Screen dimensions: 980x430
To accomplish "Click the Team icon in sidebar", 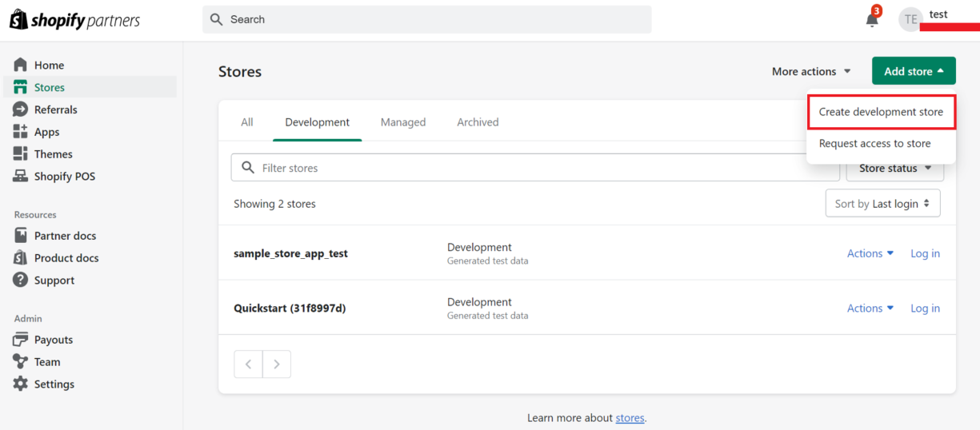I will coord(20,362).
